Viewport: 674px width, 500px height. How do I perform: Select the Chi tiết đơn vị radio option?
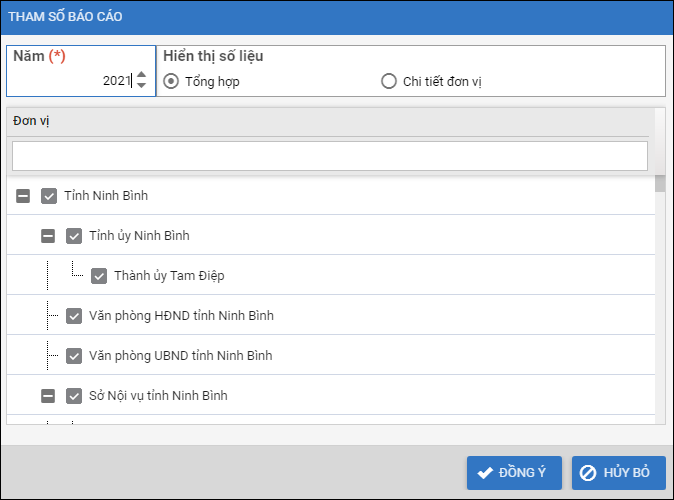pyautogui.click(x=389, y=81)
